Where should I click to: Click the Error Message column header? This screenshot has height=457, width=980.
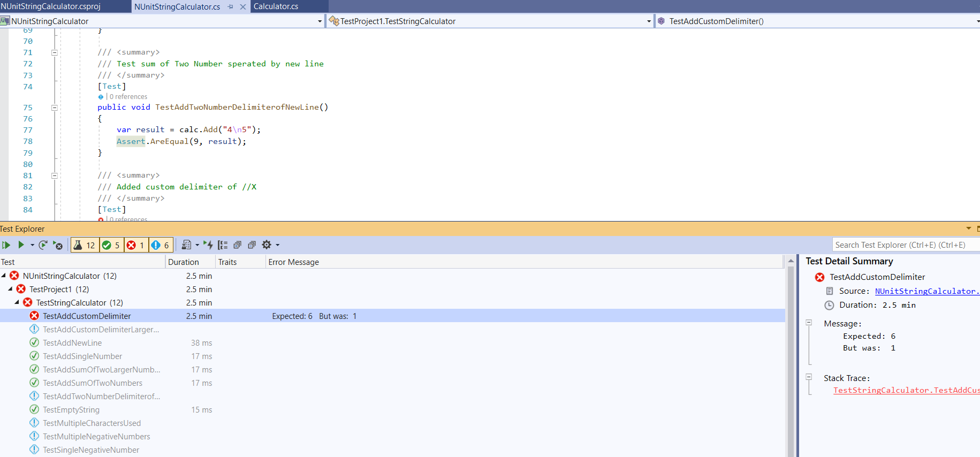click(x=525, y=262)
